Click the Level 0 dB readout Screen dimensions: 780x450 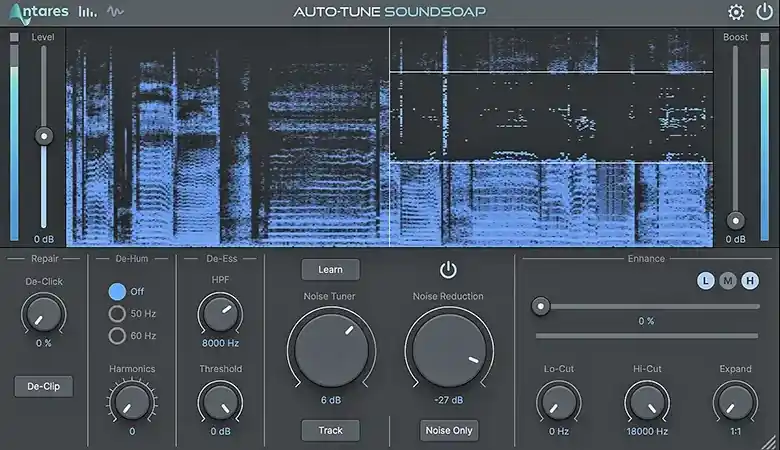point(44,239)
